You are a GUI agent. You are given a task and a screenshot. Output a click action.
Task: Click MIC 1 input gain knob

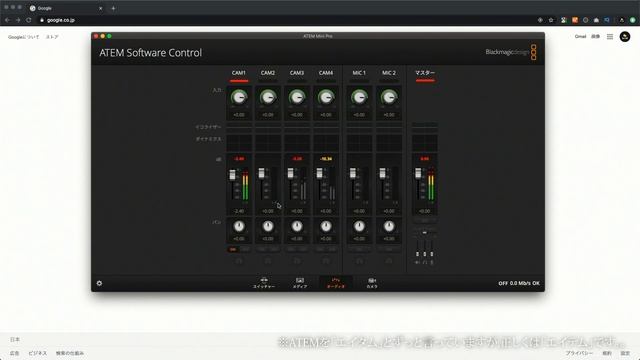360,98
